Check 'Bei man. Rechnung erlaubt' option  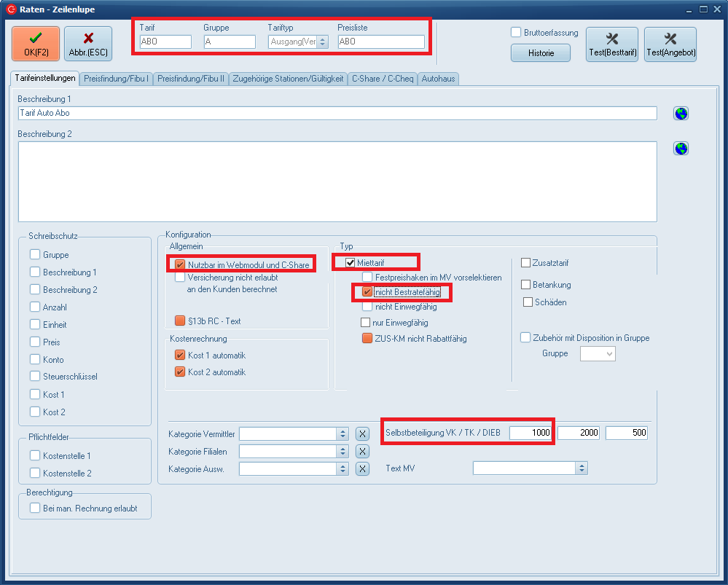35,508
